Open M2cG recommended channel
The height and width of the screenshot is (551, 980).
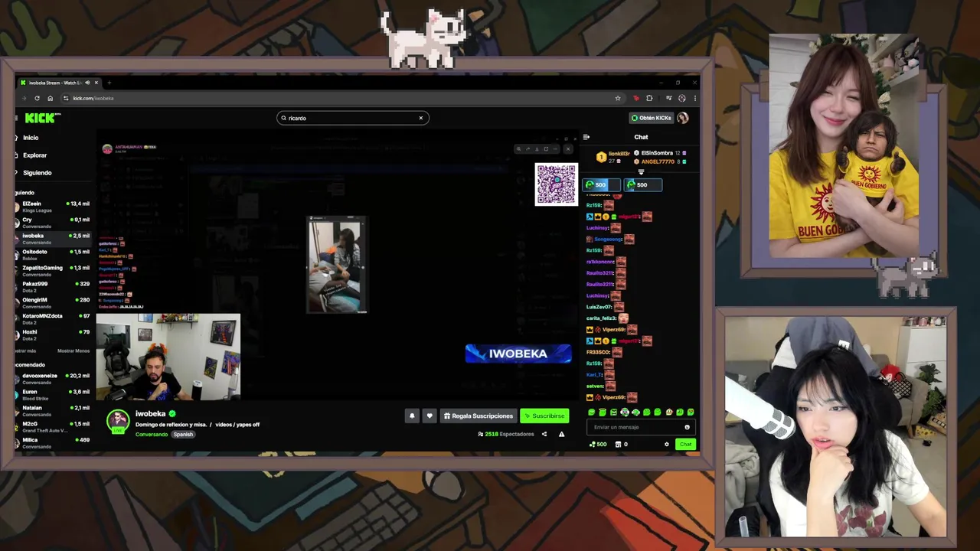[x=52, y=427]
